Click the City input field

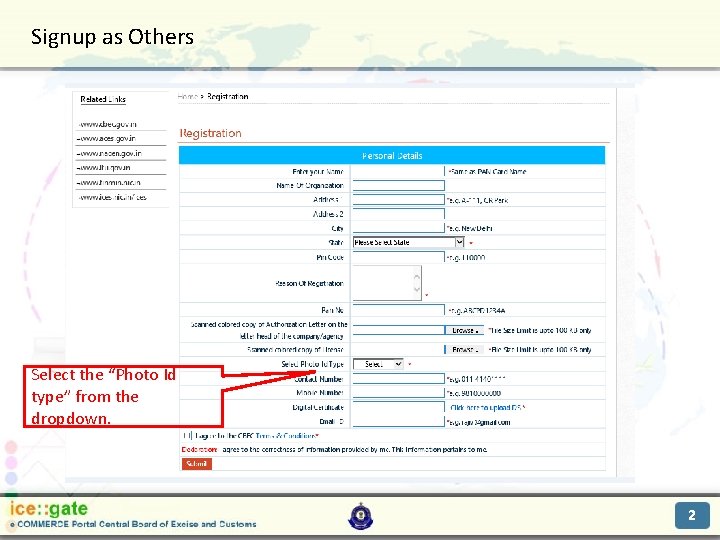[x=398, y=228]
